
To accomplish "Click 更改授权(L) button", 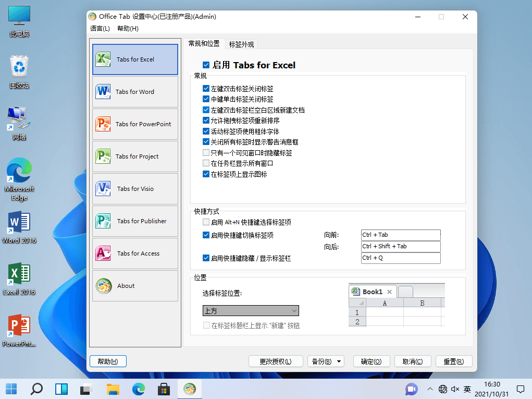I will [276, 361].
